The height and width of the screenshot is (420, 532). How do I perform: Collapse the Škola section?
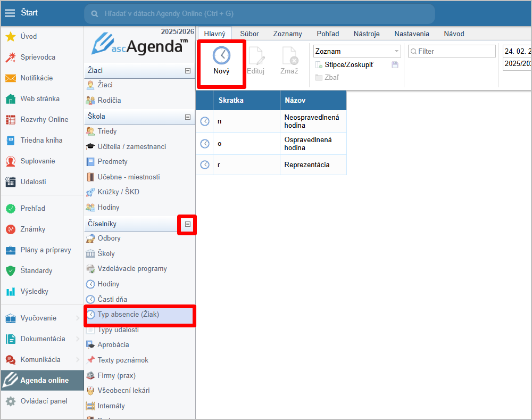click(x=187, y=117)
